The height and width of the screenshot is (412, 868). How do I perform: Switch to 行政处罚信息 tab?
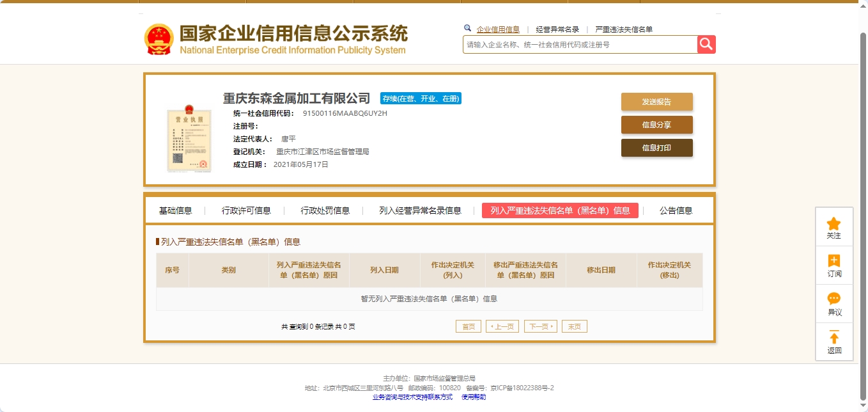coord(325,210)
